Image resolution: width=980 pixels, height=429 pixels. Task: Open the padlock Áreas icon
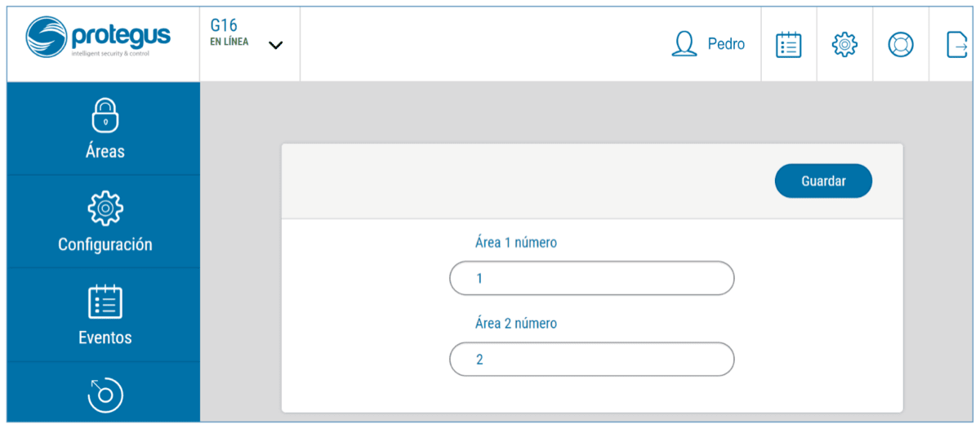[105, 115]
